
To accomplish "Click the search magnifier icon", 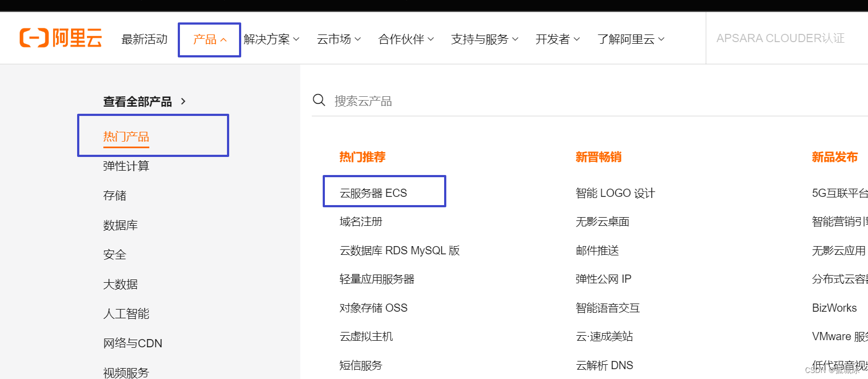I will coord(319,100).
